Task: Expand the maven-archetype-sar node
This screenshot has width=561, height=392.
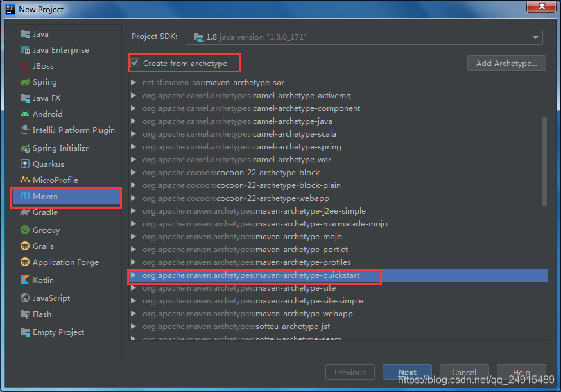Action: click(134, 83)
